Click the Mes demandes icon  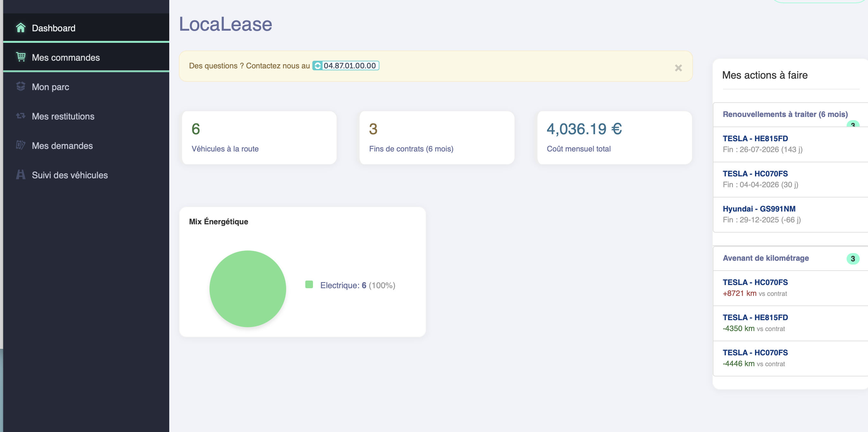click(20, 145)
